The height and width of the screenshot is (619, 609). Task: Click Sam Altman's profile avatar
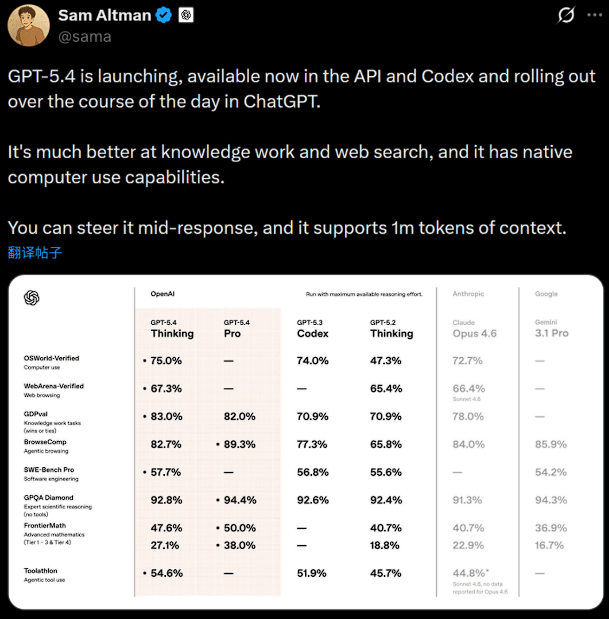[x=28, y=25]
